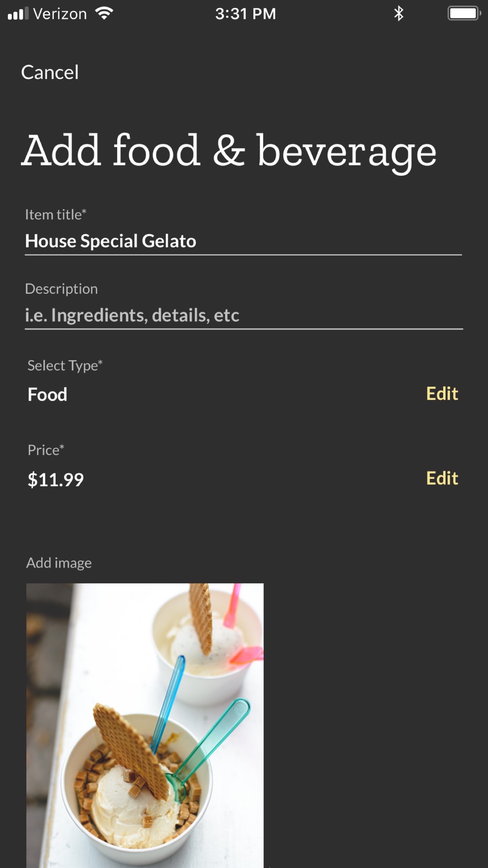Screen dimensions: 488x868
Task: Edit the selected Food type
Action: (x=442, y=393)
